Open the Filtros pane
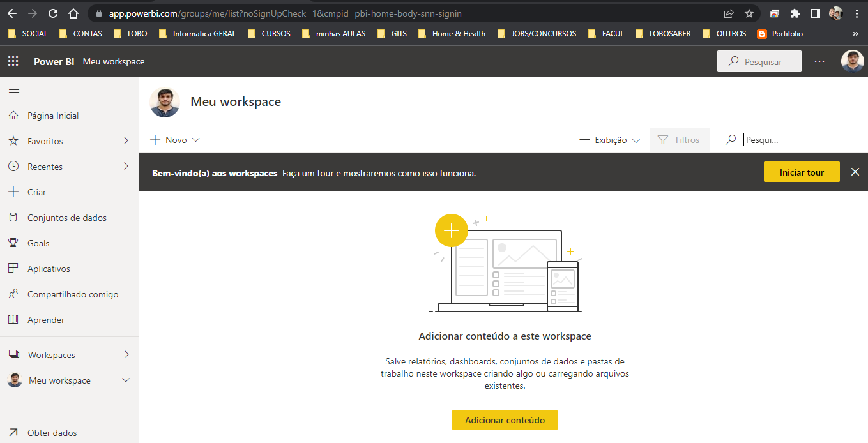868x443 pixels. (680, 139)
